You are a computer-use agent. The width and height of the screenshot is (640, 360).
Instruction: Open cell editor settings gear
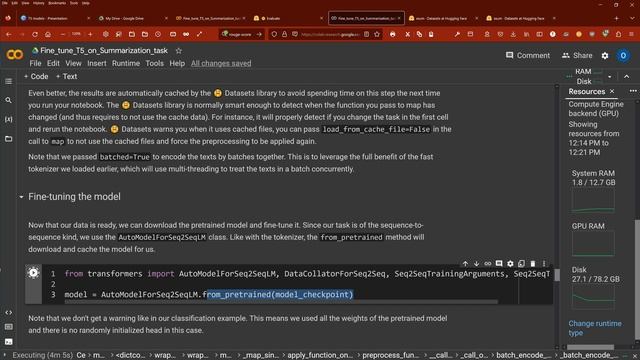click(510, 264)
